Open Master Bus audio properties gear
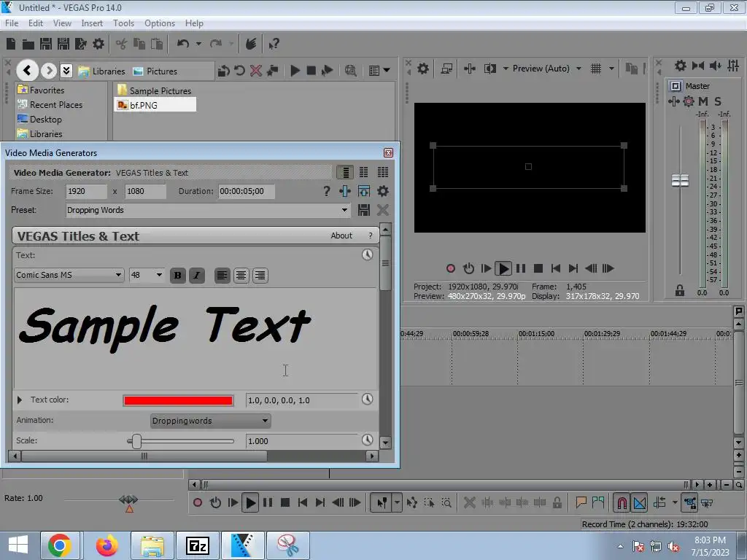Image resolution: width=747 pixels, height=560 pixels. pyautogui.click(x=681, y=66)
